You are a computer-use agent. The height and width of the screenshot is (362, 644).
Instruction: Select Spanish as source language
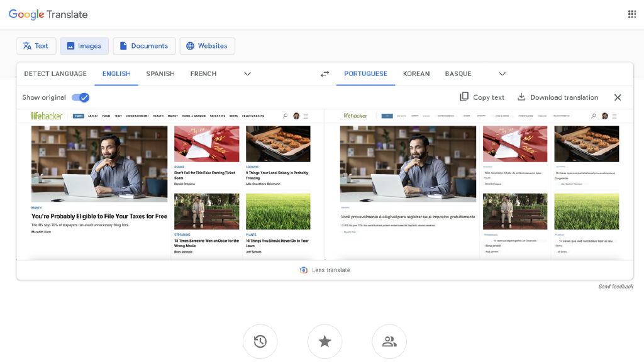click(x=160, y=74)
